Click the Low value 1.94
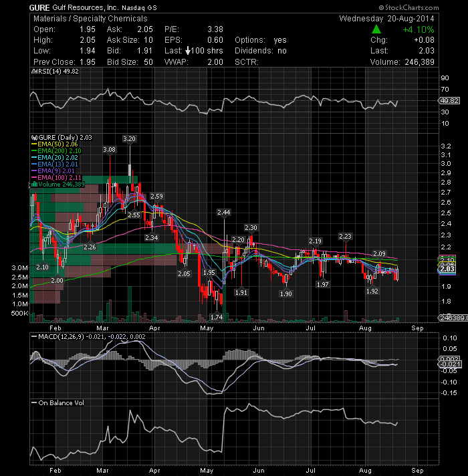This screenshot has height=476, width=468. (88, 51)
